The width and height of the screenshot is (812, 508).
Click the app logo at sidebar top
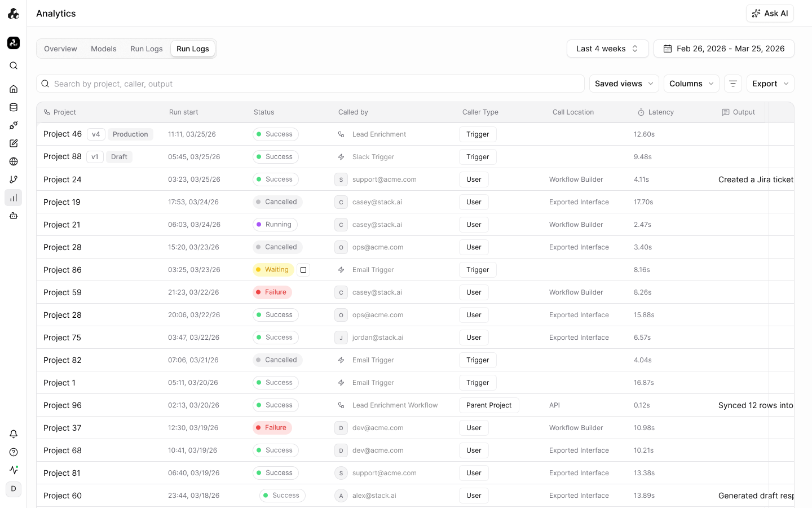[x=14, y=14]
